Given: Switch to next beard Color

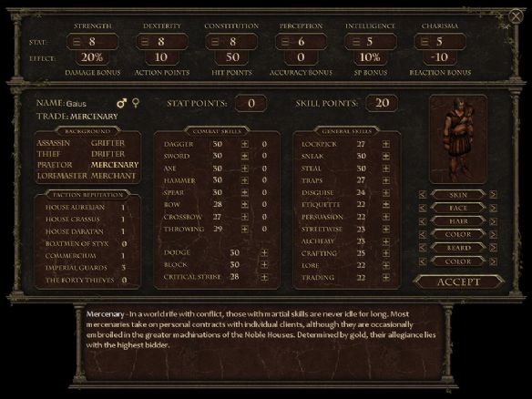Looking at the screenshot, I should click(x=494, y=261).
